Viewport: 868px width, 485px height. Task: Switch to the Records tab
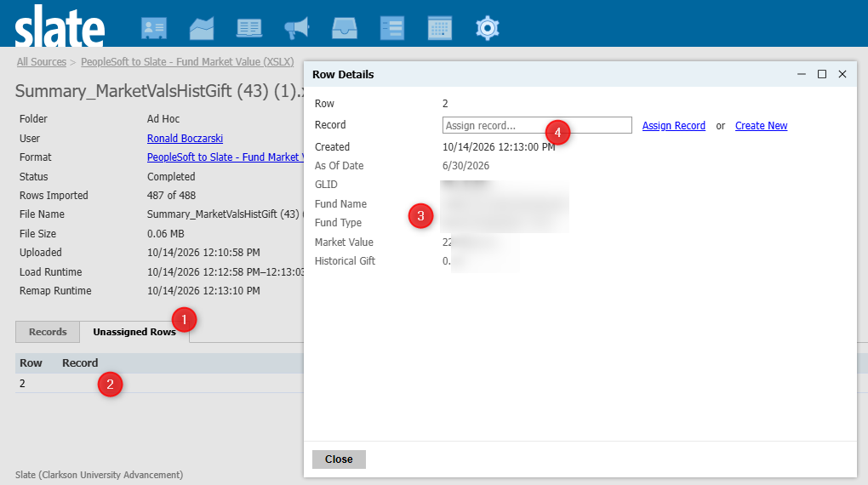tap(48, 332)
